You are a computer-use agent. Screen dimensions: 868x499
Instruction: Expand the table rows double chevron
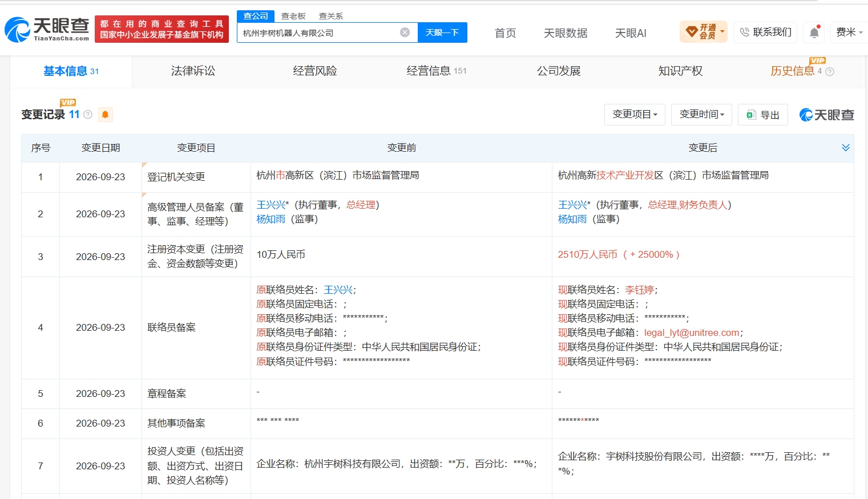click(x=846, y=148)
